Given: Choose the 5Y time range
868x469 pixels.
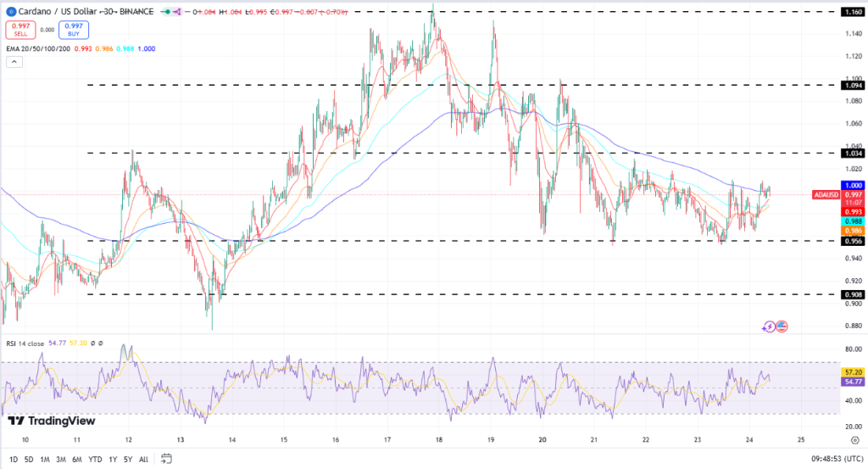Looking at the screenshot, I should 127,460.
